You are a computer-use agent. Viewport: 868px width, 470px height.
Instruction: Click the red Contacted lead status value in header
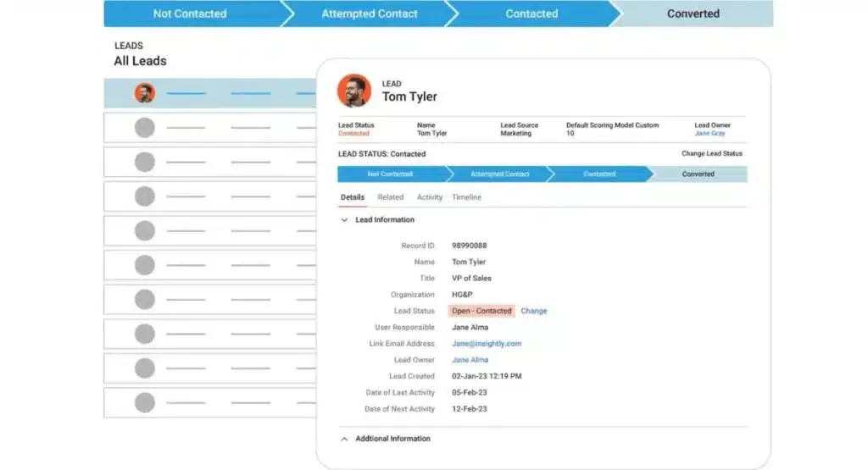[x=353, y=133]
